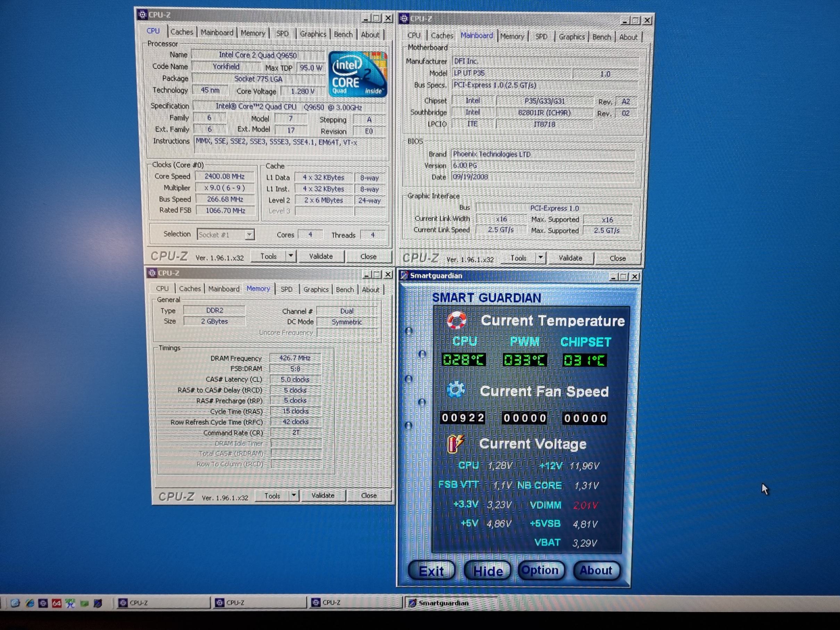This screenshot has height=630, width=840.
Task: Launch red 64 icon in quick launch
Action: point(57,603)
